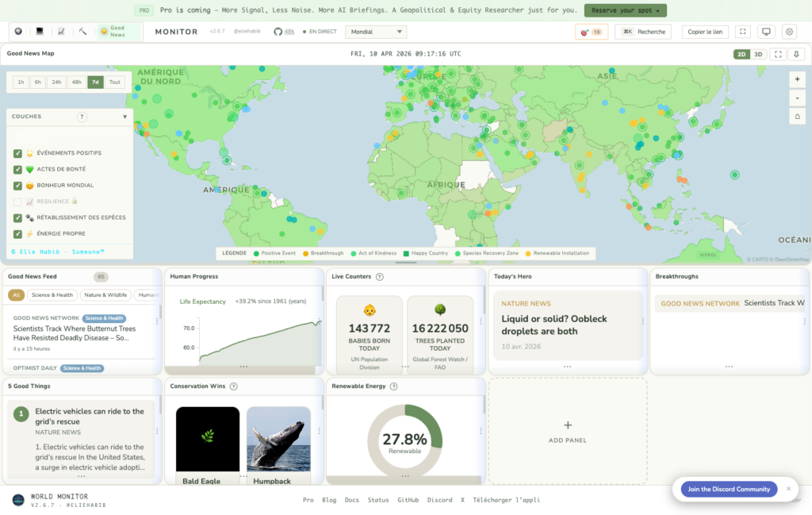Screen dimensions: 812x515
Task: Click the Add Panel placeholder tile
Action: pyautogui.click(x=567, y=431)
